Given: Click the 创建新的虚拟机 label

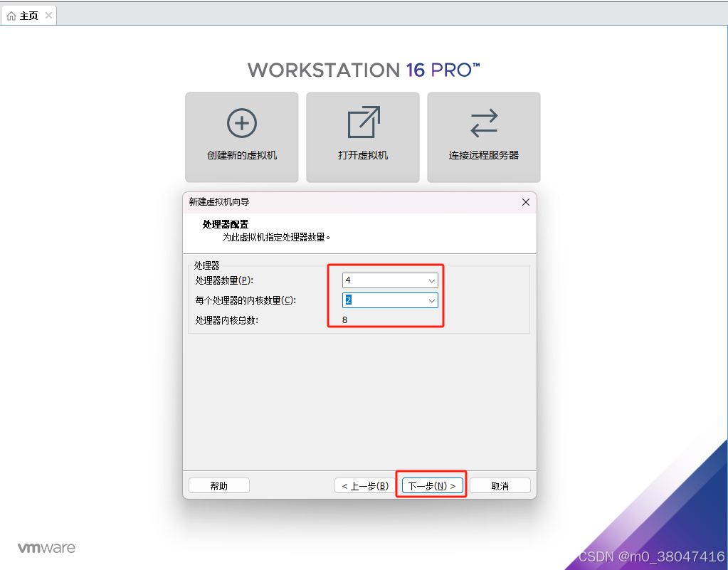Looking at the screenshot, I should pos(242,155).
